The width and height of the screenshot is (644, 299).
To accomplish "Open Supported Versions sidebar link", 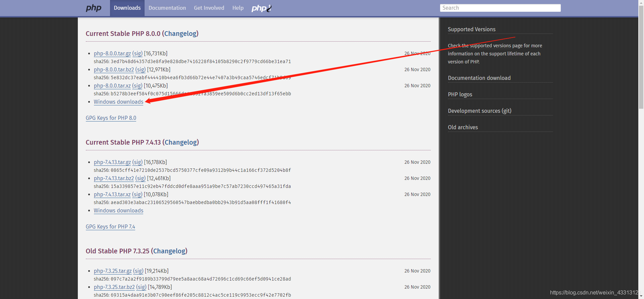I will pyautogui.click(x=472, y=29).
